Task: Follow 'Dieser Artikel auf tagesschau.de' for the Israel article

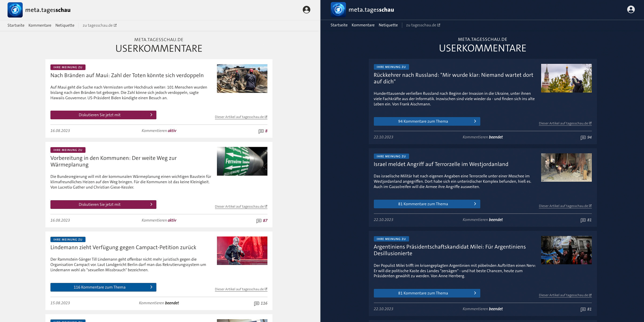Action: point(565,206)
